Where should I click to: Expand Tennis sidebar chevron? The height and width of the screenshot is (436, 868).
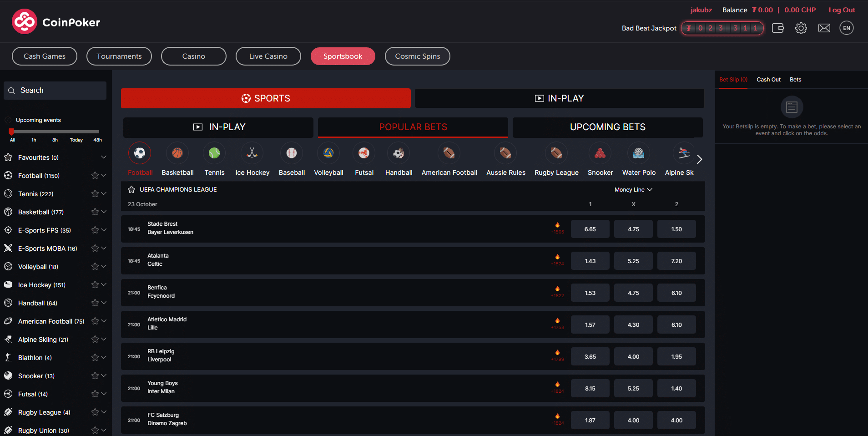(x=104, y=193)
